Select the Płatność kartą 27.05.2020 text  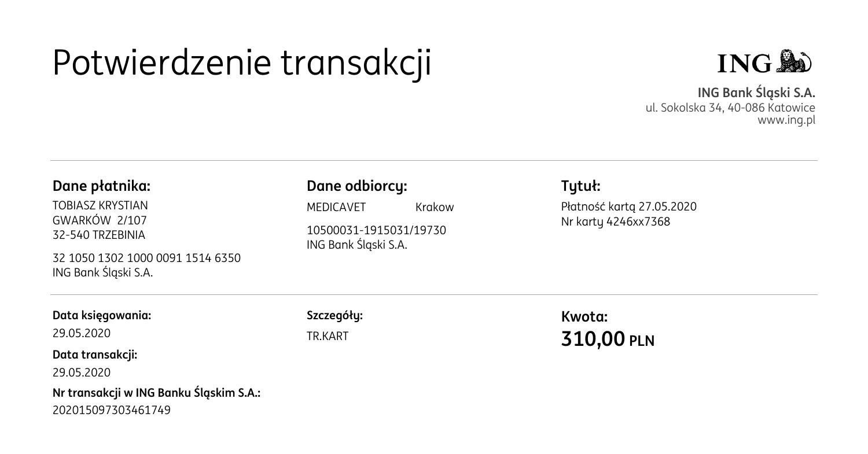(628, 206)
